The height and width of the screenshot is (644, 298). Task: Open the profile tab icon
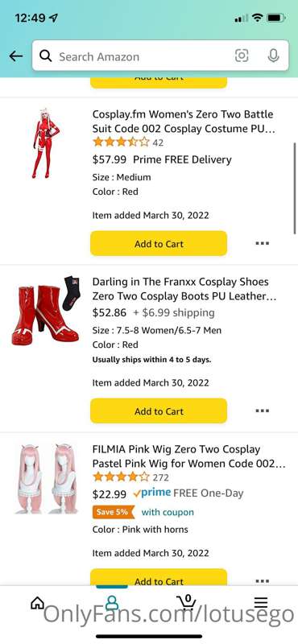point(111,602)
